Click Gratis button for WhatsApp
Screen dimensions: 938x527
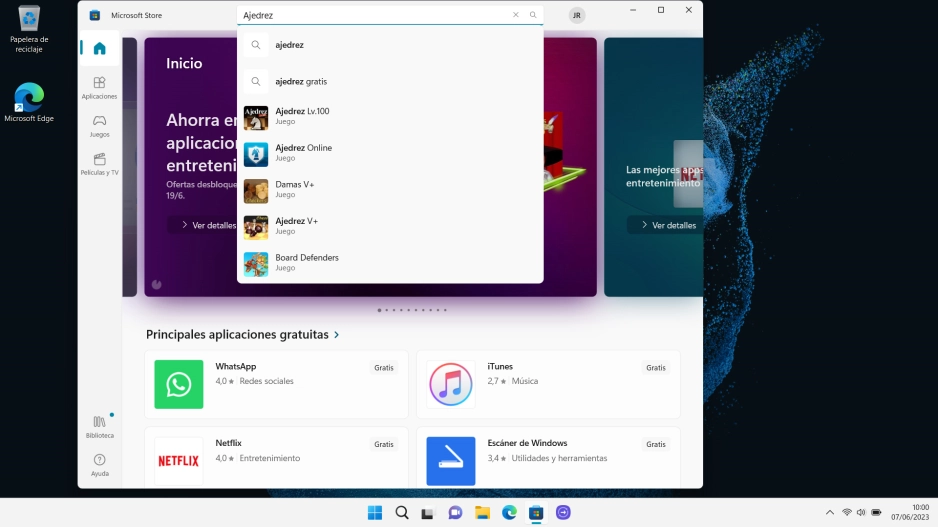384,368
